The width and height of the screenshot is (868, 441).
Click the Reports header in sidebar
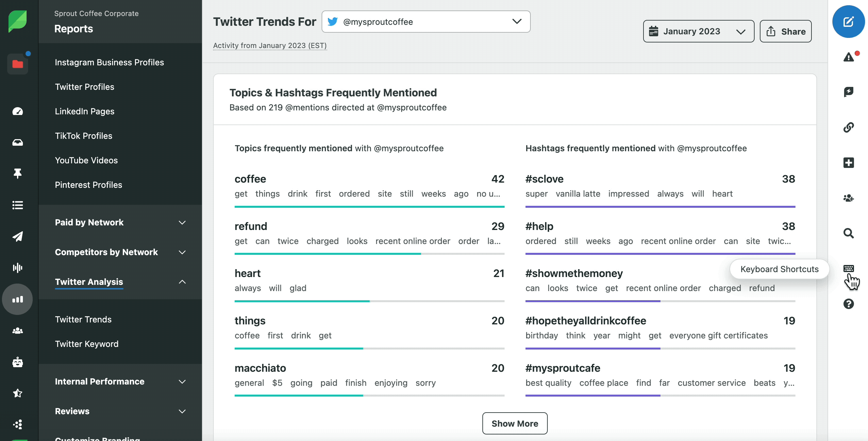[74, 29]
